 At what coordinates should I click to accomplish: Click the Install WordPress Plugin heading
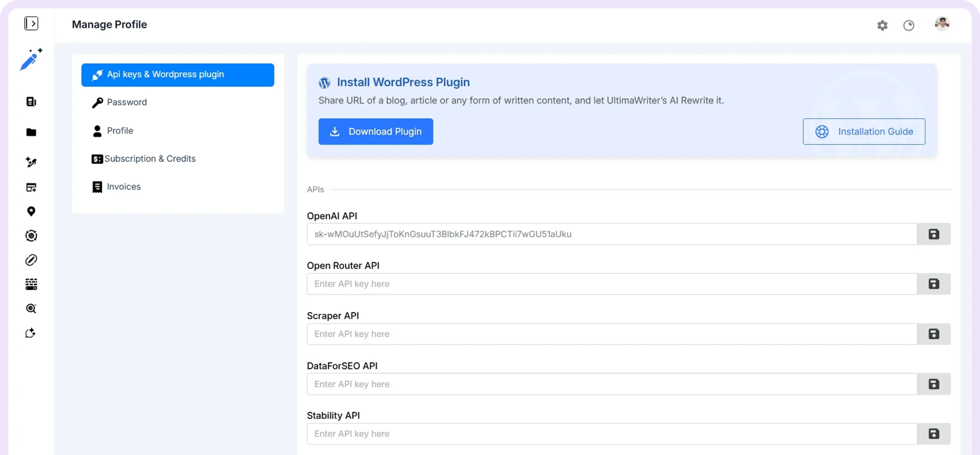click(403, 82)
